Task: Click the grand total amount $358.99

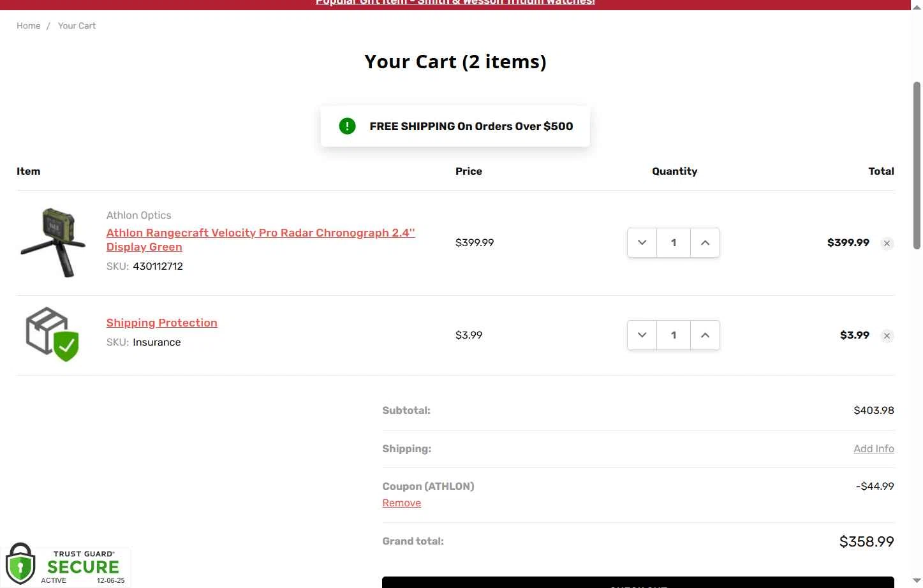Action: [x=866, y=541]
